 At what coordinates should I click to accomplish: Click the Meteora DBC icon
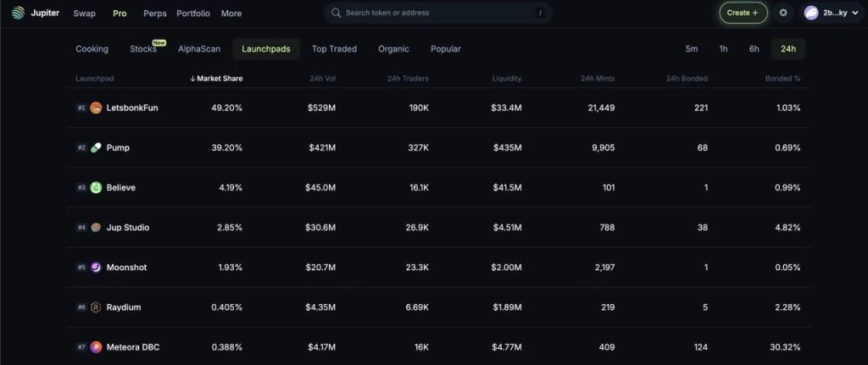[x=96, y=346]
